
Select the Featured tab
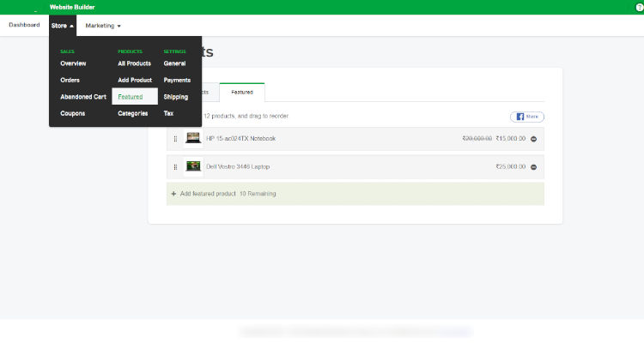[241, 91]
